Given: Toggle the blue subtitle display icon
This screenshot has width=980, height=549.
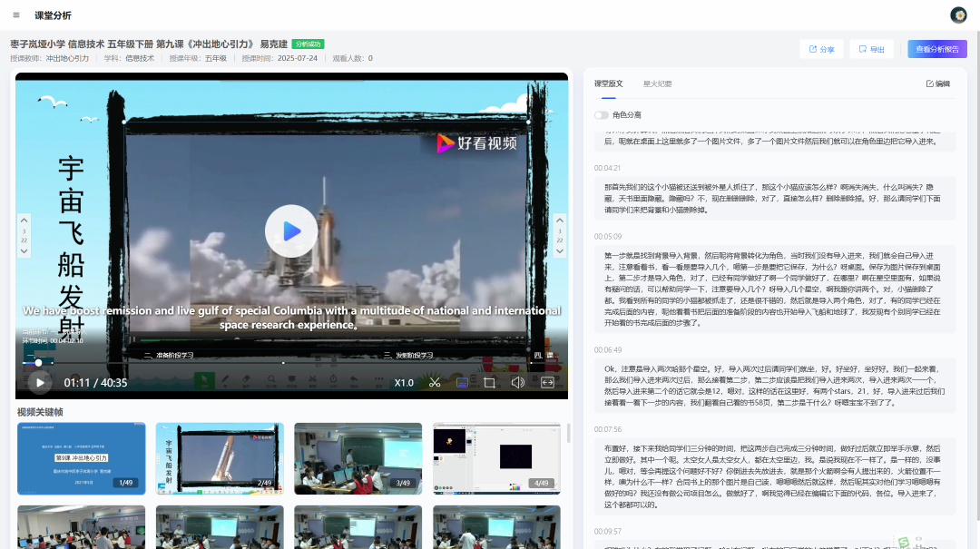Looking at the screenshot, I should click(x=462, y=383).
